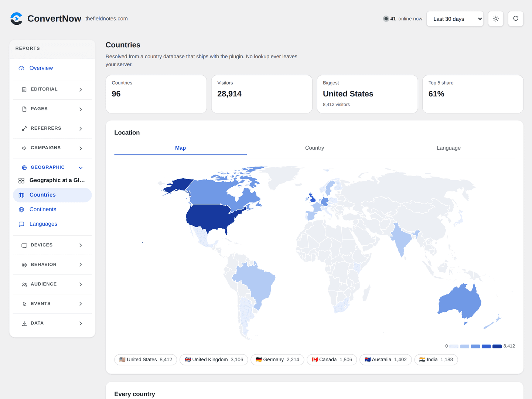Select Countries in the sidebar

(52, 195)
